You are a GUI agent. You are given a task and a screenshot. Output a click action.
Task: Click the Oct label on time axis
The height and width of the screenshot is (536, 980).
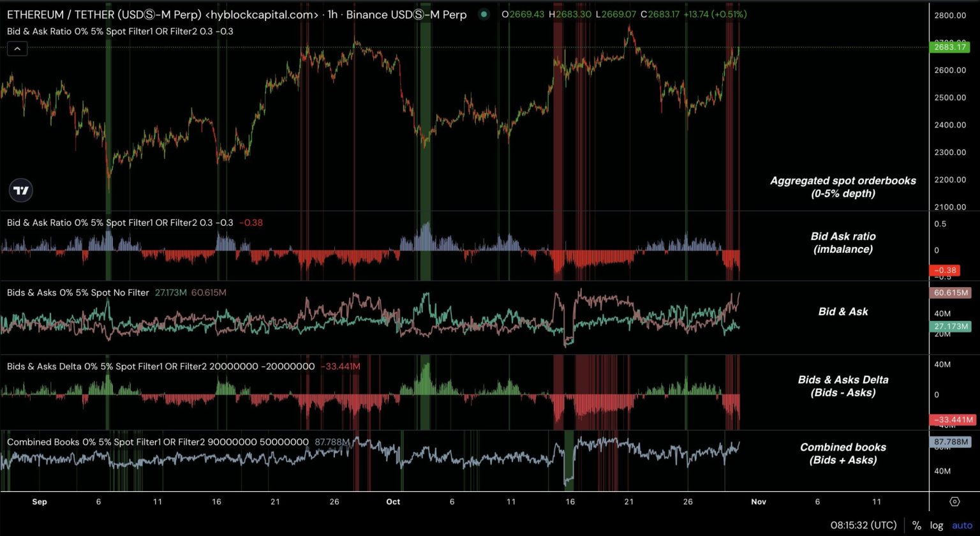click(x=393, y=502)
